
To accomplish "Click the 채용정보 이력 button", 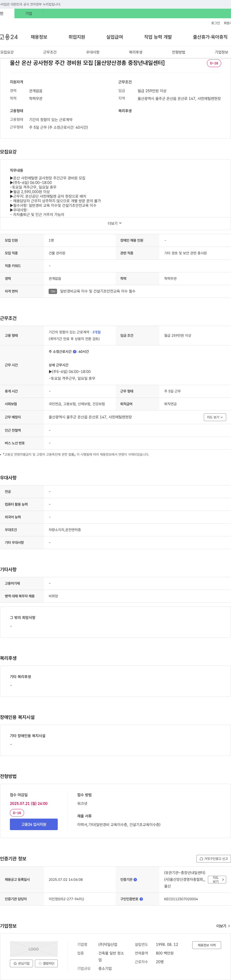I will tap(207, 945).
